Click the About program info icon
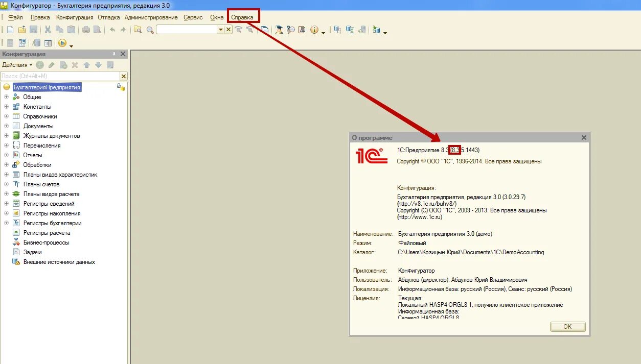The width and height of the screenshot is (641, 364). pyautogui.click(x=314, y=30)
